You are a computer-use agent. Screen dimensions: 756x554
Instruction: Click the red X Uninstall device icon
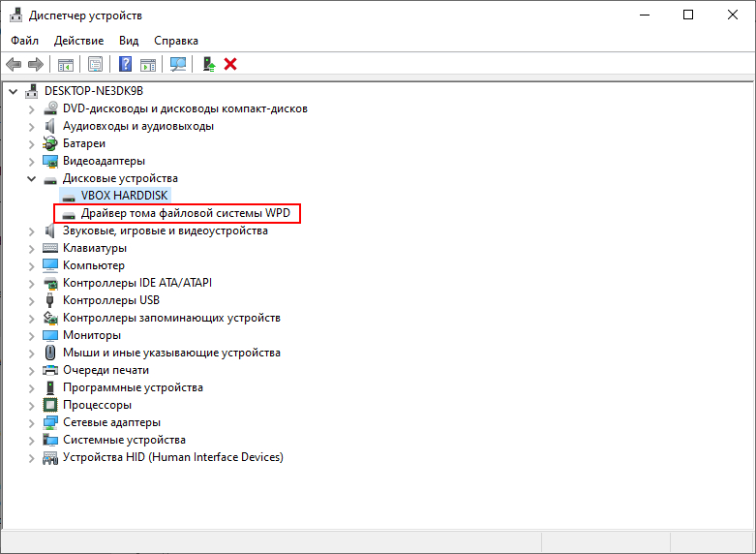coord(230,64)
